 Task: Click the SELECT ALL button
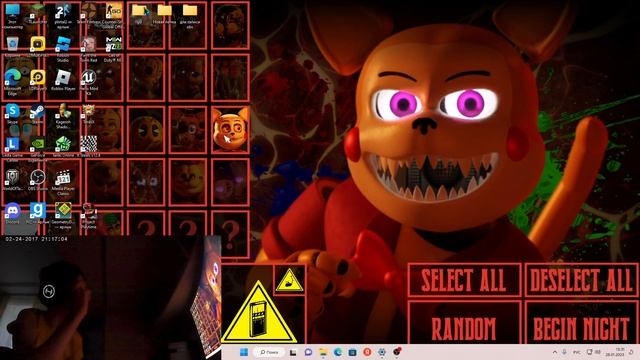click(464, 280)
